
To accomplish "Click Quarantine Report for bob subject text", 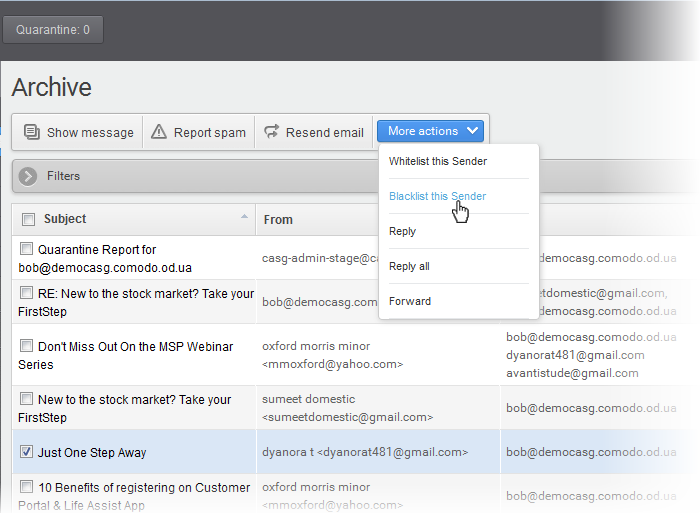I will tap(105, 259).
